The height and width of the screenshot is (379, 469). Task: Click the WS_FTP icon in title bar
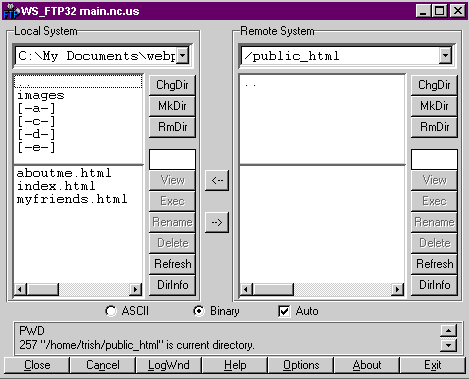click(x=11, y=11)
